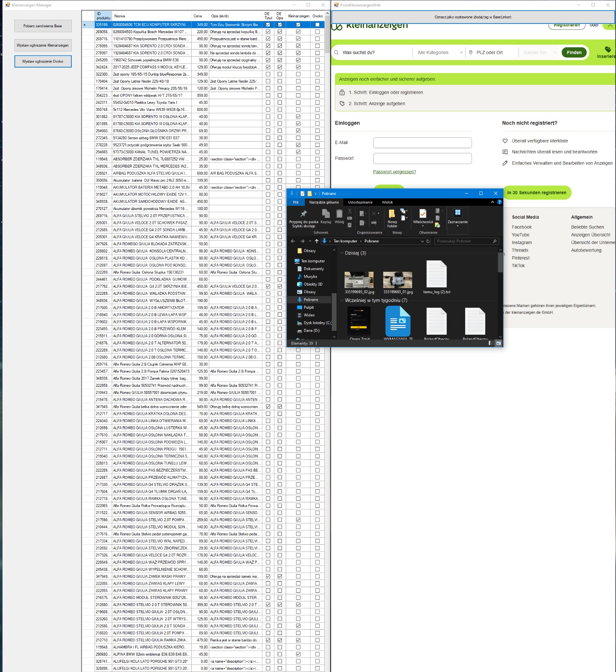The image size is (616, 672).
Task: Click the scissors cut icon in Explorer ribbon
Action: [x=350, y=211]
